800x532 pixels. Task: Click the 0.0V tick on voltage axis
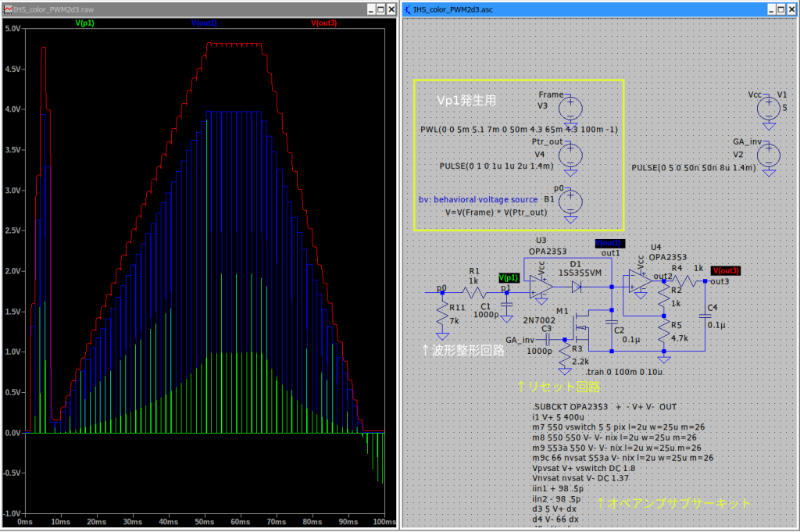(12, 433)
